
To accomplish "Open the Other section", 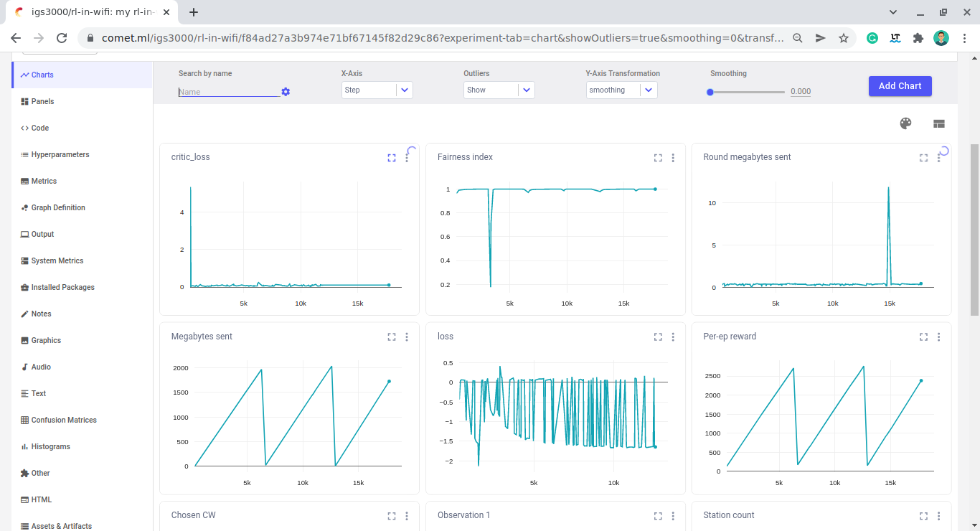I will (x=83, y=473).
